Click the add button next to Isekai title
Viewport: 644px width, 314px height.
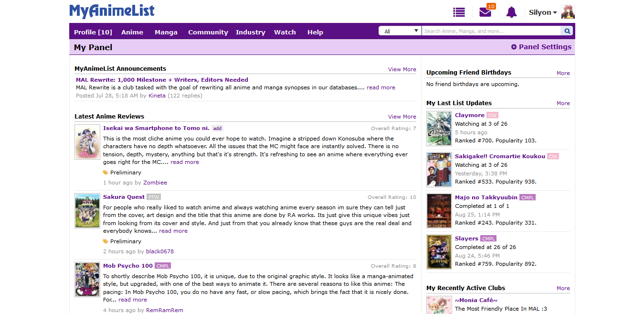(x=217, y=128)
